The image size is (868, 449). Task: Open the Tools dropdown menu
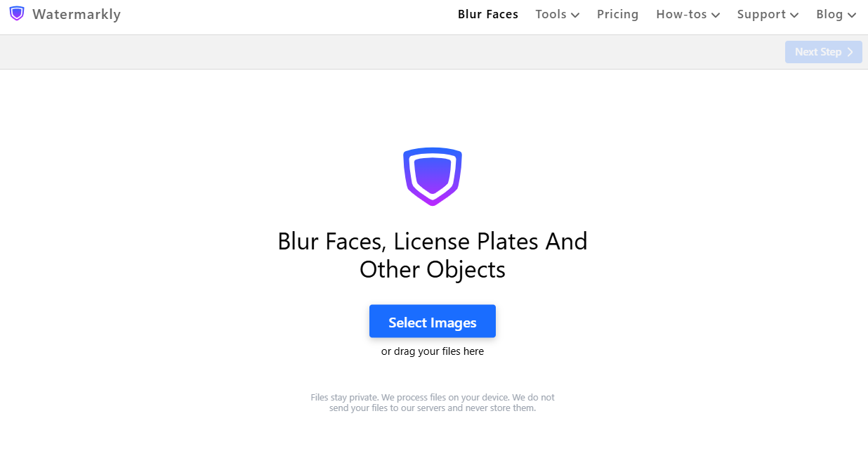[x=551, y=14]
